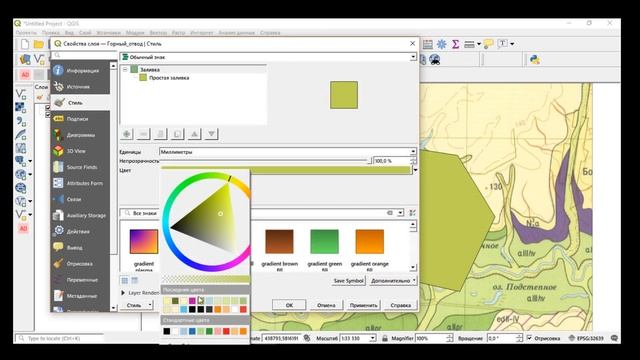The height and width of the screenshot is (360, 640).
Task: Click the Применить apply button
Action: click(363, 305)
